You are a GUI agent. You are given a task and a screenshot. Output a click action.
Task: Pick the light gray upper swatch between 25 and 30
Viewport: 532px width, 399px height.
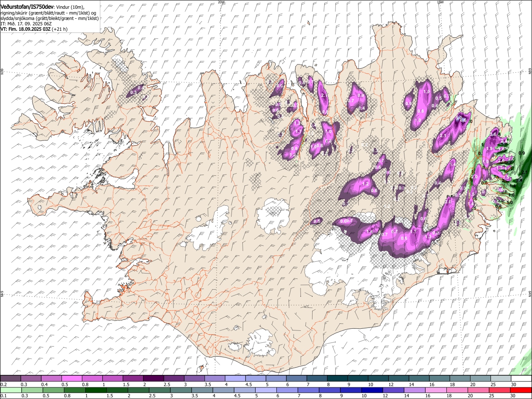coord(501,379)
